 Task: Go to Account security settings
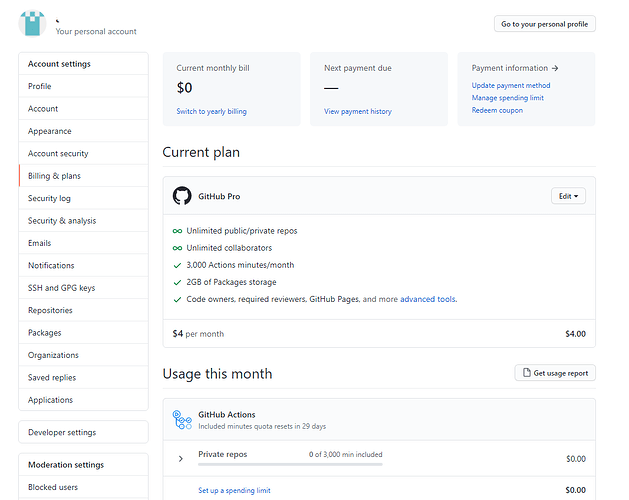pyautogui.click(x=83, y=153)
